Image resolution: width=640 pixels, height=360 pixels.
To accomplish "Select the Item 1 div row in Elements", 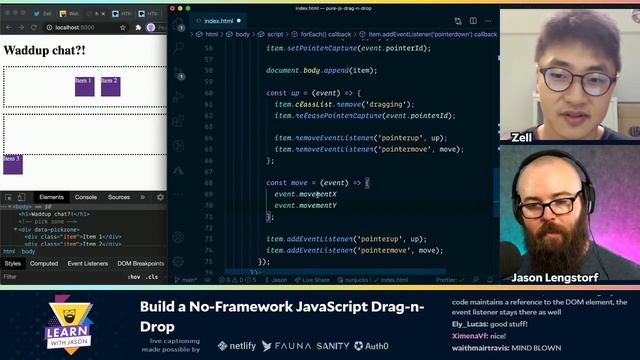I will click(73, 237).
